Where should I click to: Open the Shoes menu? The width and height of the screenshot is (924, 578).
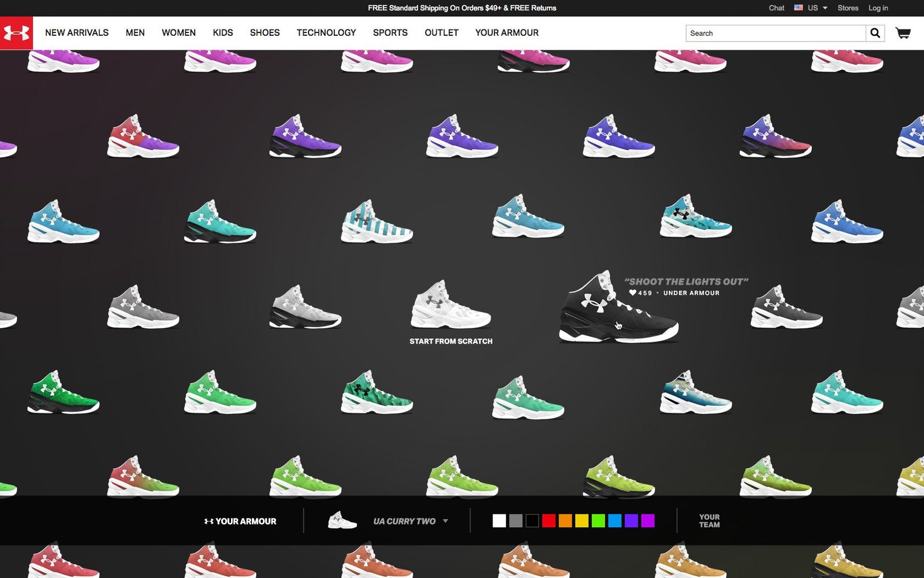click(x=264, y=33)
